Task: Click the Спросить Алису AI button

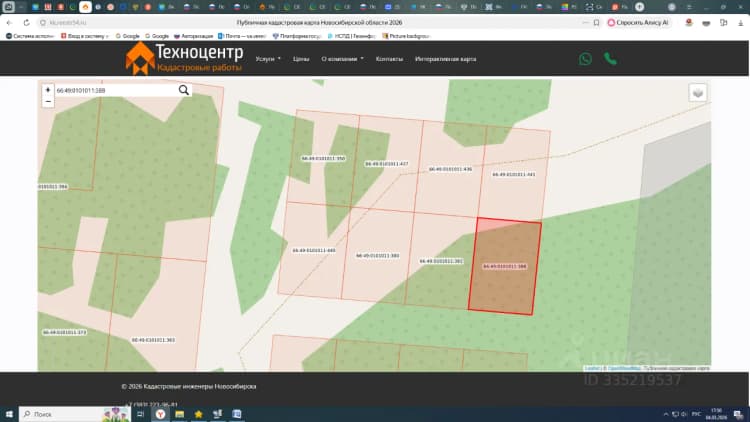Action: coord(638,22)
